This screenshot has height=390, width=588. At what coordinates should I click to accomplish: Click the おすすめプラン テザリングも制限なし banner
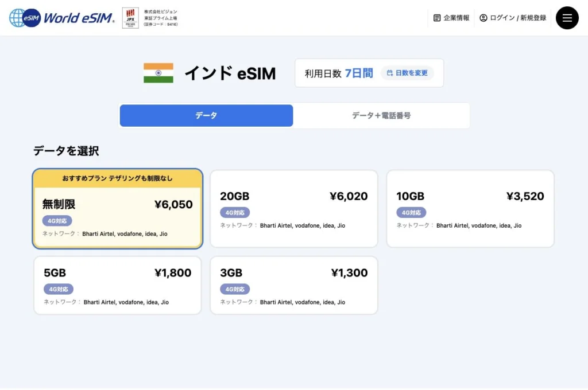(117, 178)
